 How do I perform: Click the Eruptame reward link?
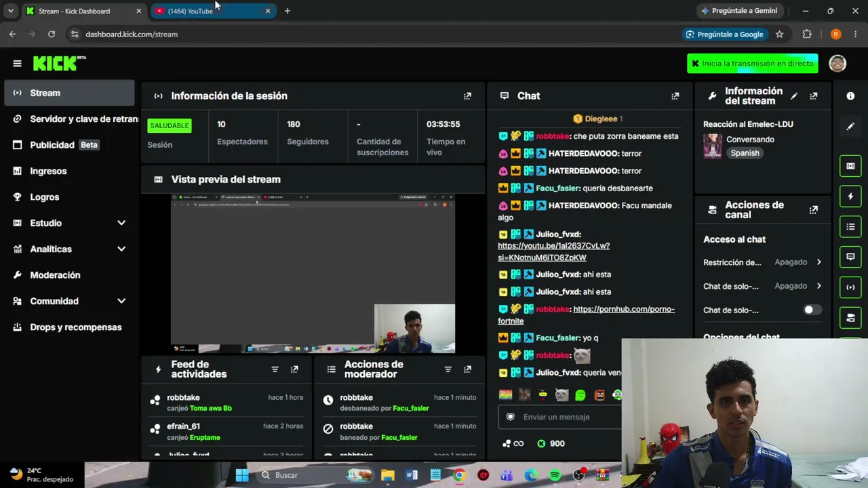click(x=205, y=438)
